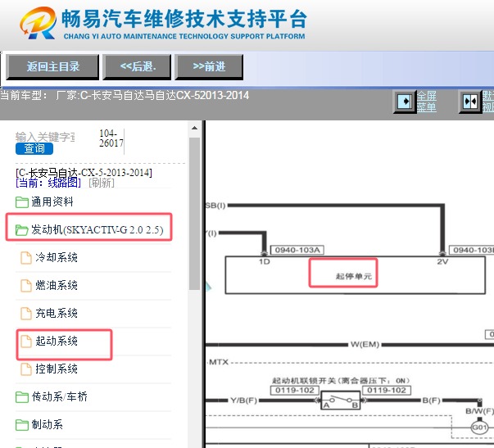Click the fullscreen menu arrow icon
This screenshot has width=494, height=448.
pyautogui.click(x=405, y=102)
